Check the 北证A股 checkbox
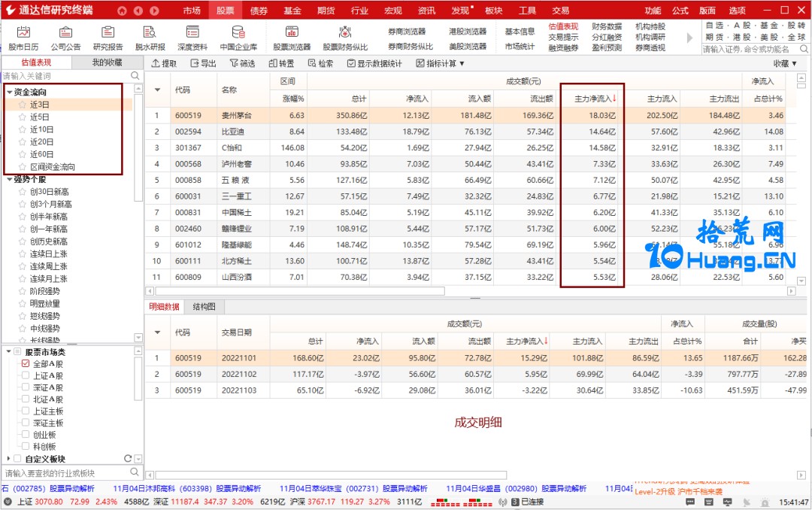Viewport: 812px width, 510px height. 26,399
